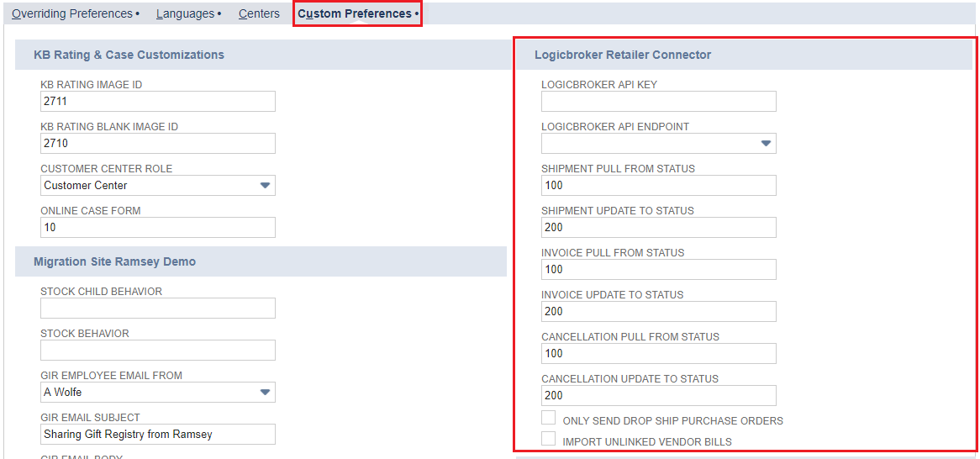
Task: Click the KB Rating Image ID field
Action: coord(158,102)
